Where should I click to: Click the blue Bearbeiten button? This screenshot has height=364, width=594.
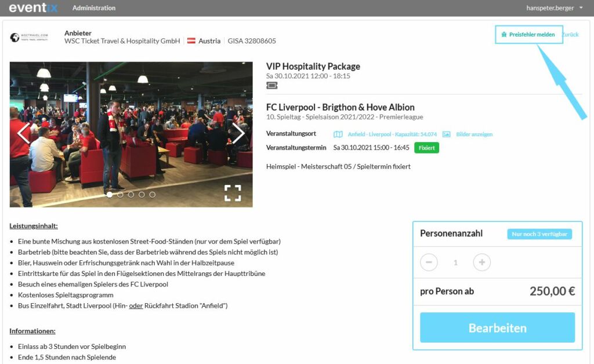pos(497,327)
